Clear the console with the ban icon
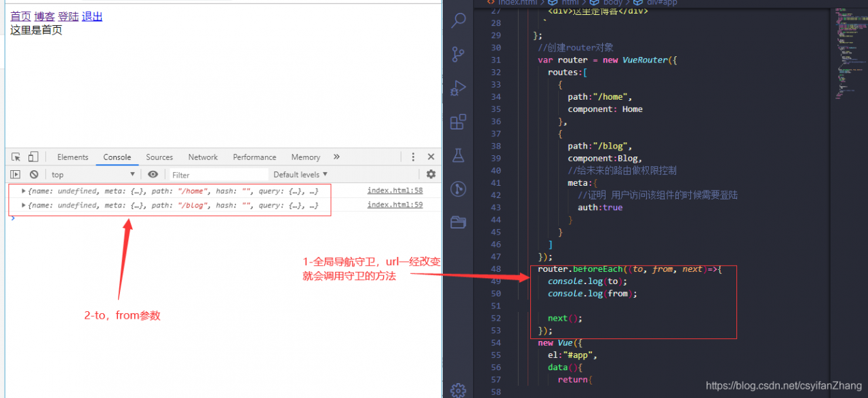This screenshot has width=868, height=398. point(34,174)
